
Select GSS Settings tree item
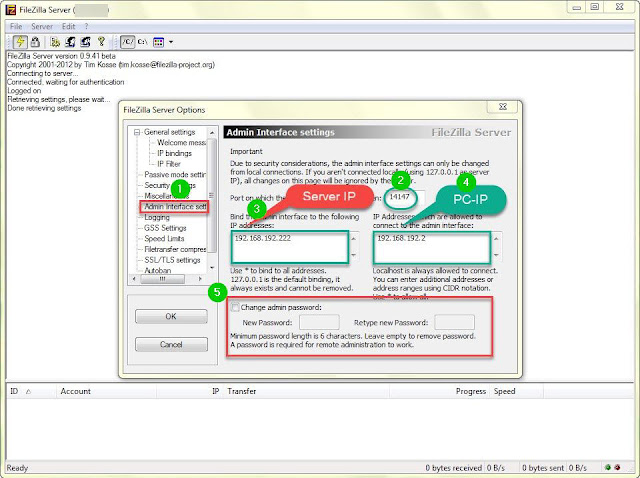[165, 228]
